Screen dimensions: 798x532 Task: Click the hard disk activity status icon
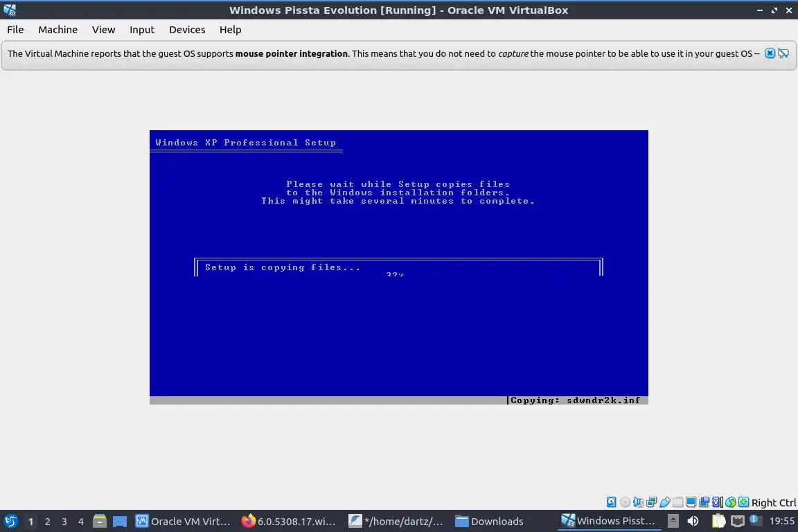(x=611, y=502)
